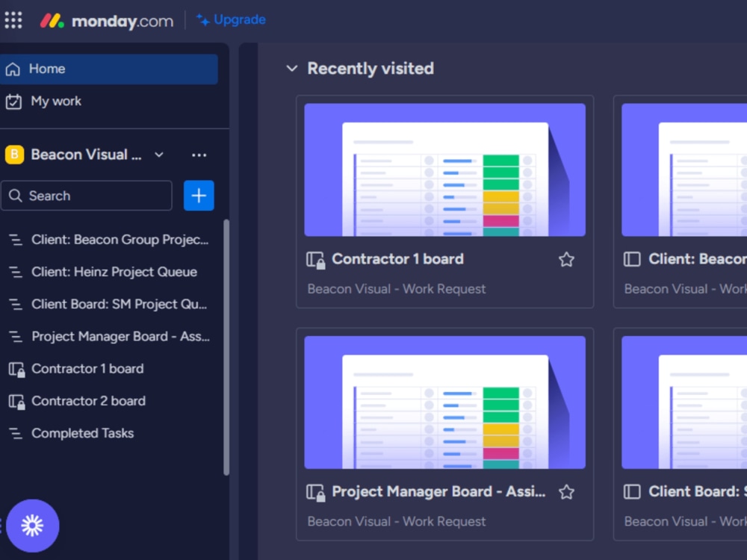747x560 pixels.
Task: Open the workspace switcher chevron
Action: click(x=158, y=155)
